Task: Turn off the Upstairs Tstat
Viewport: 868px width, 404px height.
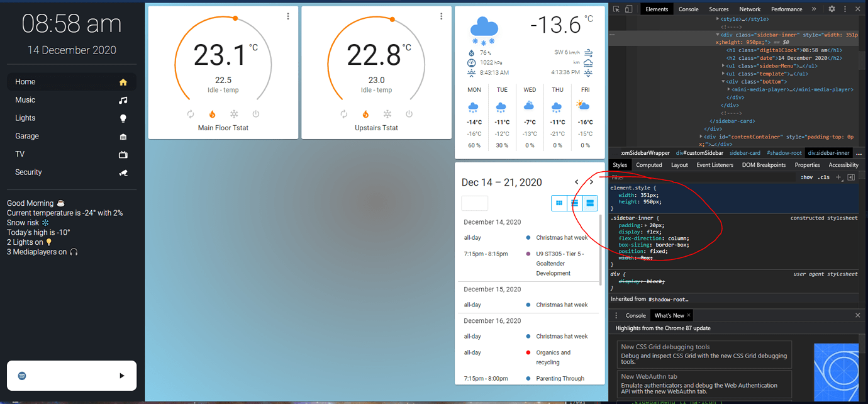Action: [409, 114]
